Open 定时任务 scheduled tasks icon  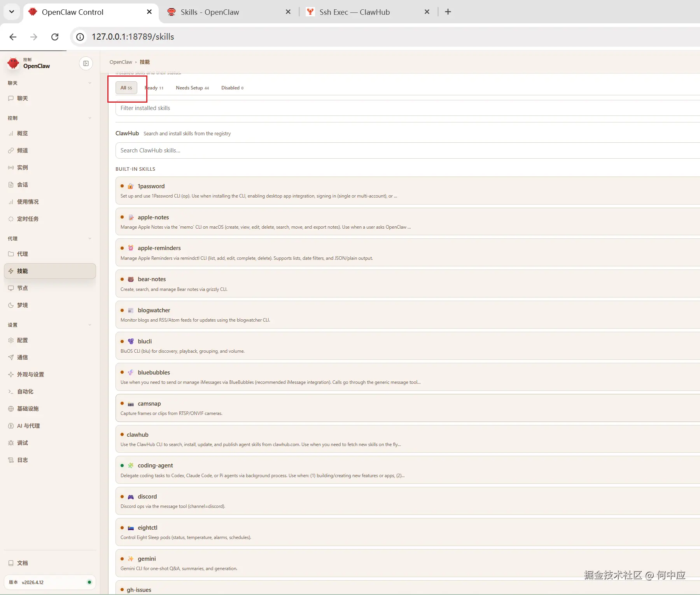(11, 219)
